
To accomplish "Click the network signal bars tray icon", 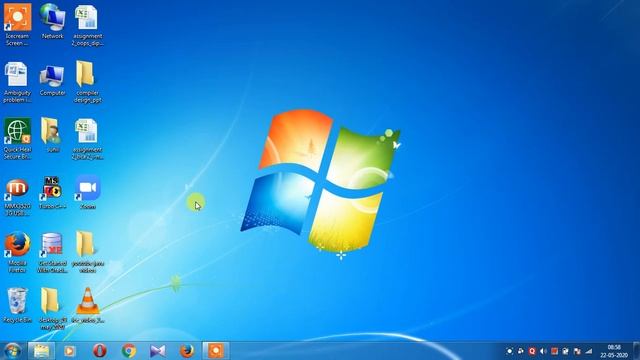I will point(589,351).
